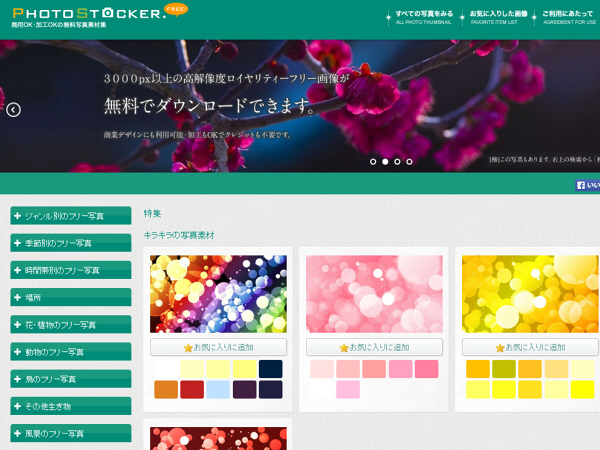Pick the orange swatch under rainbow image
This screenshot has height=450, width=600.
pos(166,390)
